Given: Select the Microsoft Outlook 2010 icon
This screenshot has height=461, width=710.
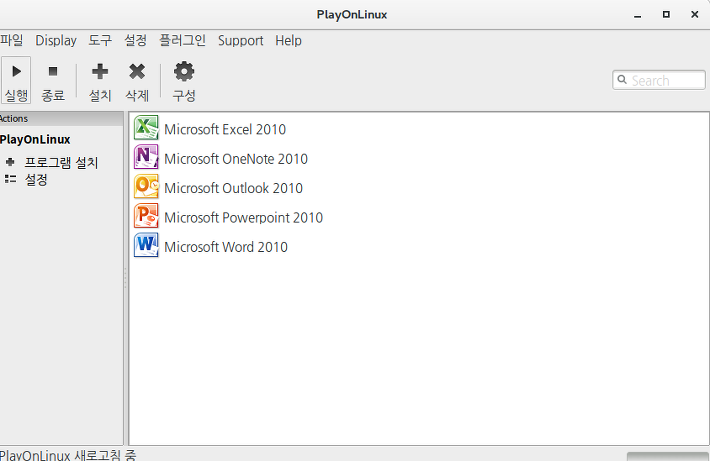Looking at the screenshot, I should point(146,187).
